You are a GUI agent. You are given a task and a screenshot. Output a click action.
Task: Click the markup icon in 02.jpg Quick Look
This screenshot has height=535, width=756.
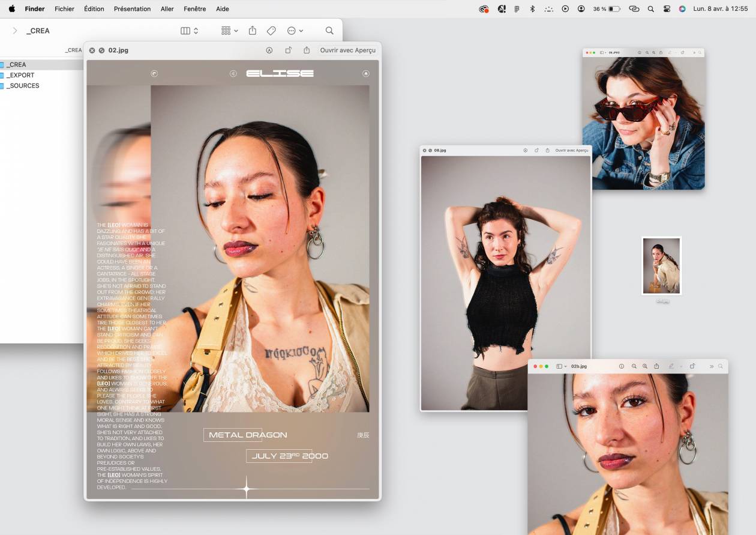[x=269, y=50]
